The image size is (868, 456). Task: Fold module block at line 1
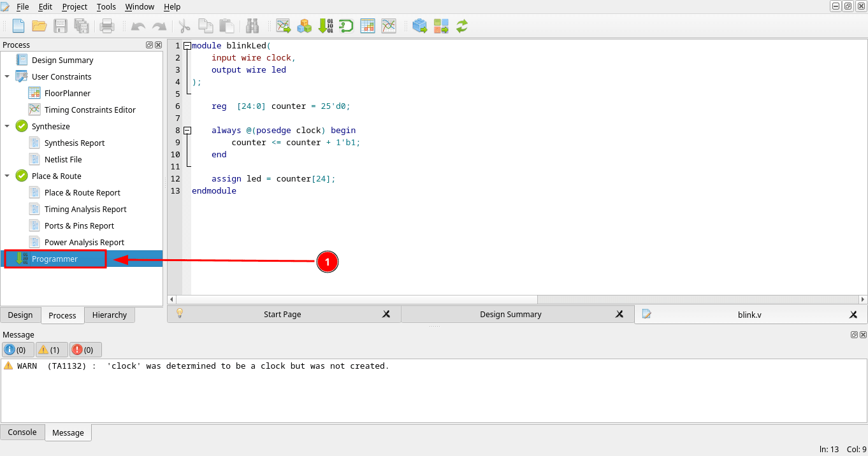click(x=187, y=46)
